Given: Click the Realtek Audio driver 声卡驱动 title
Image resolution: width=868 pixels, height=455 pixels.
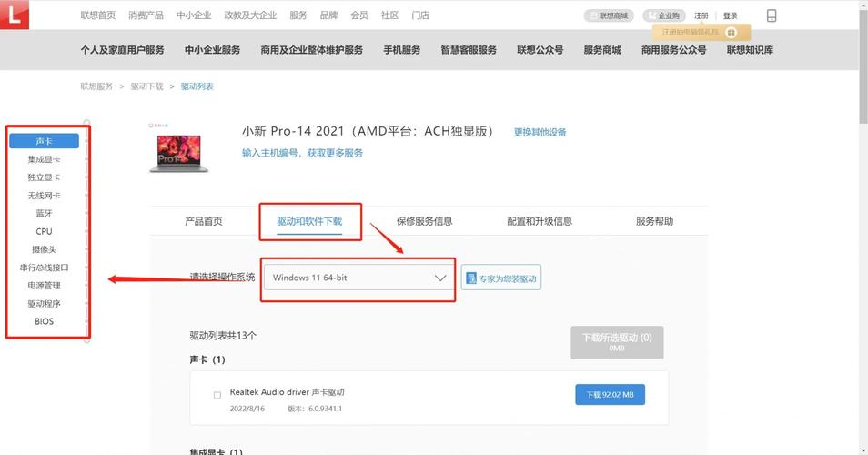Looking at the screenshot, I should click(288, 392).
